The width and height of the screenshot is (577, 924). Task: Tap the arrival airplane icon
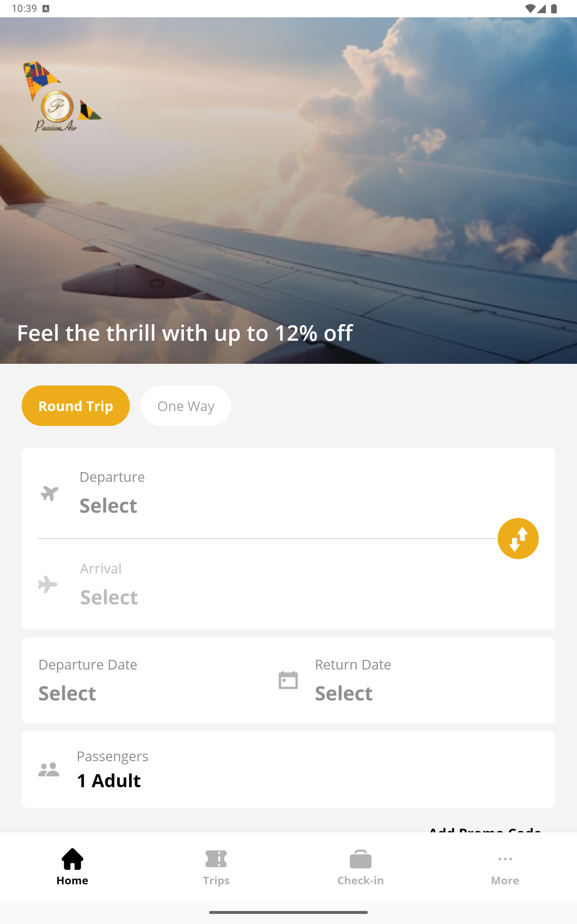[48, 584]
